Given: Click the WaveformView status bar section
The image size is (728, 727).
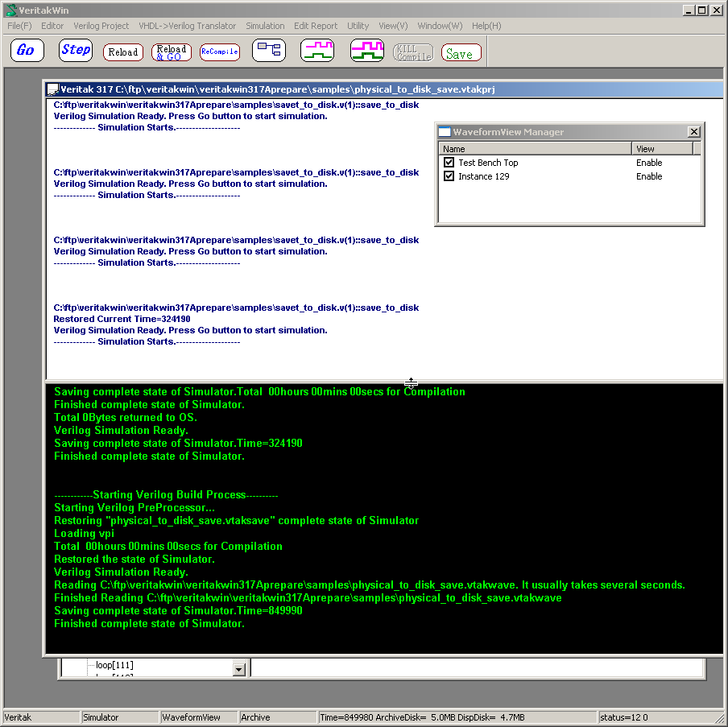Looking at the screenshot, I should click(198, 717).
